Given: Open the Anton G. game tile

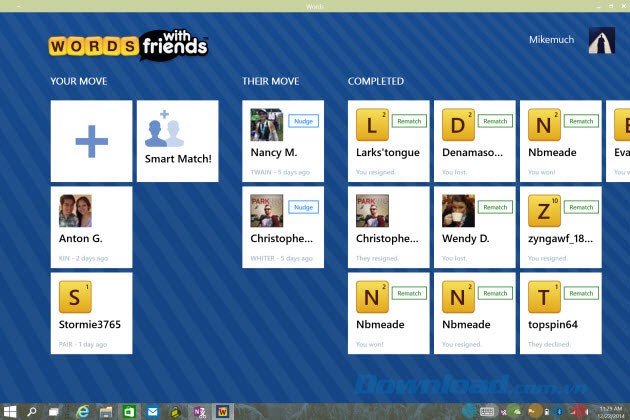Looking at the screenshot, I should (91, 227).
